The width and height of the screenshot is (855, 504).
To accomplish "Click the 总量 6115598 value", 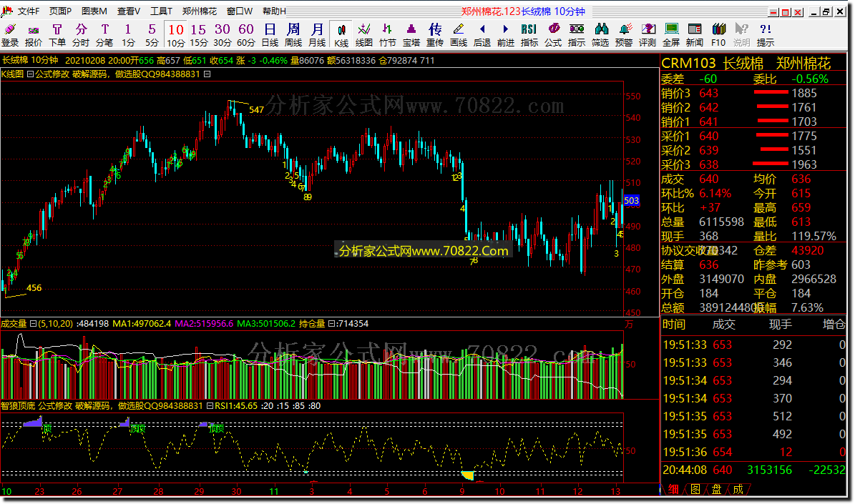I will [x=721, y=222].
